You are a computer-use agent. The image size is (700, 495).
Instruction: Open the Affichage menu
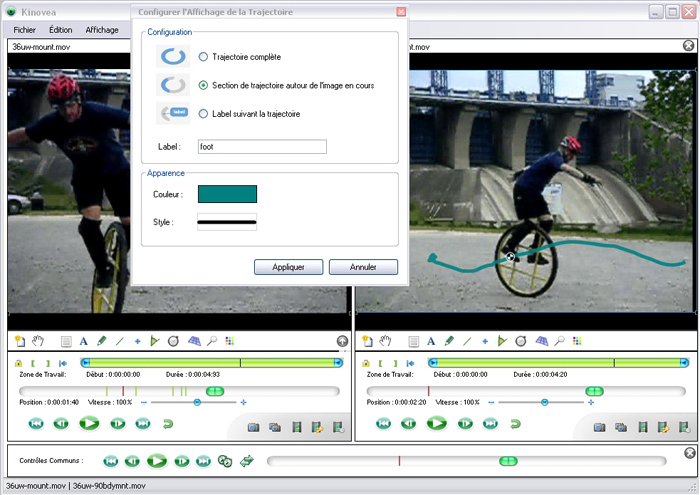102,30
